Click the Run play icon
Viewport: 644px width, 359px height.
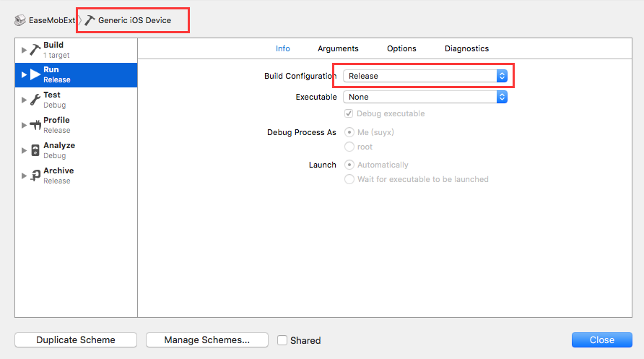(x=35, y=74)
